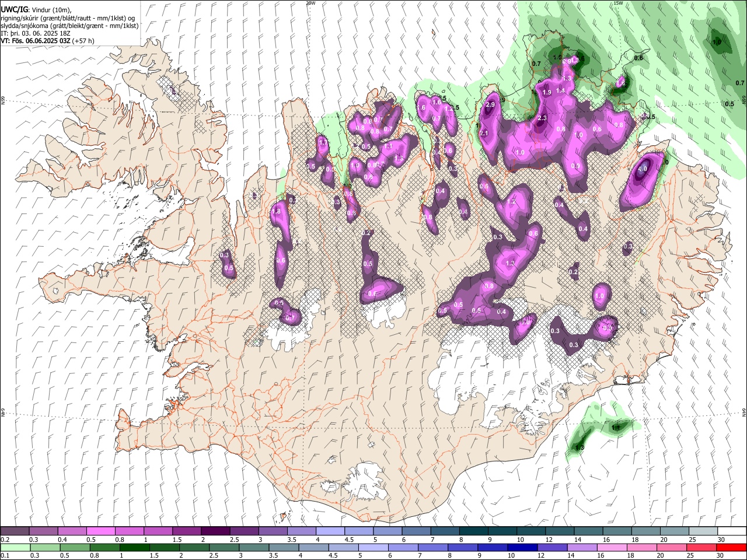
Task: Select the 2.1 precipitation value label
Action: coord(484,134)
